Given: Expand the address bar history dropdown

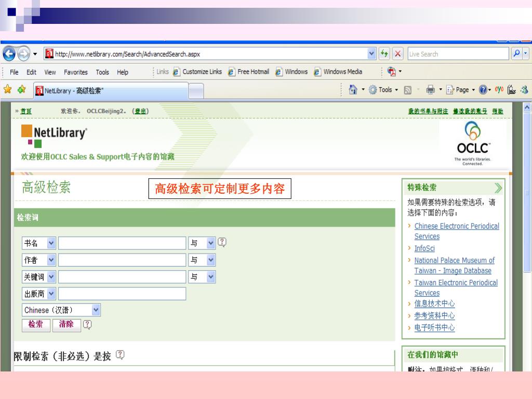Looking at the screenshot, I should pyautogui.click(x=371, y=54).
